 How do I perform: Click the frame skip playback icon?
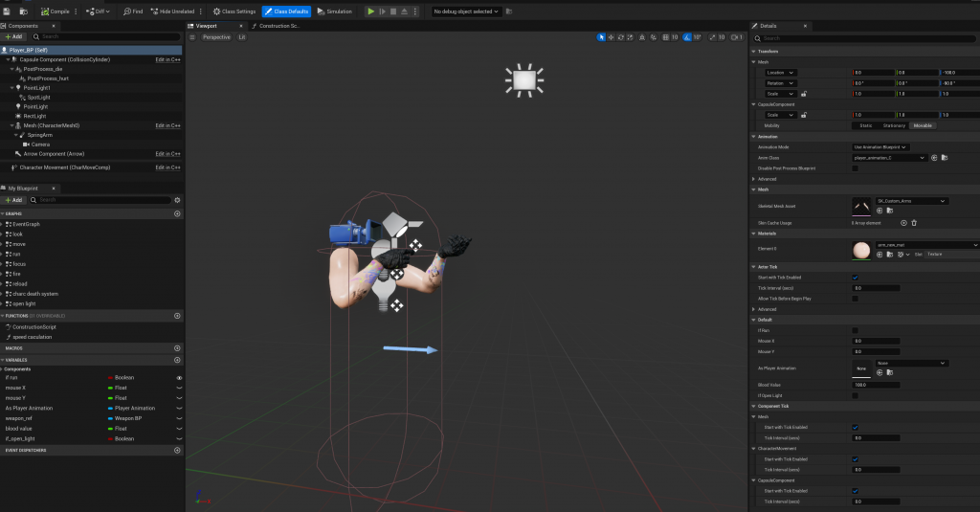383,11
